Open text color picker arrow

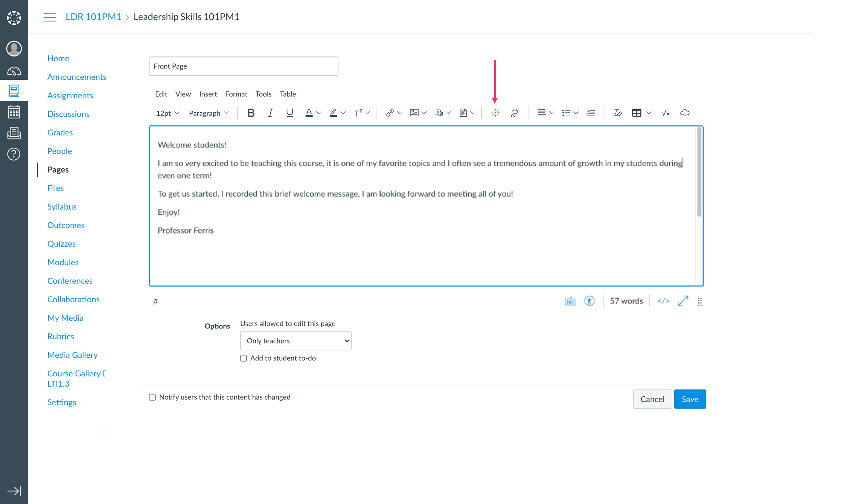(x=318, y=113)
